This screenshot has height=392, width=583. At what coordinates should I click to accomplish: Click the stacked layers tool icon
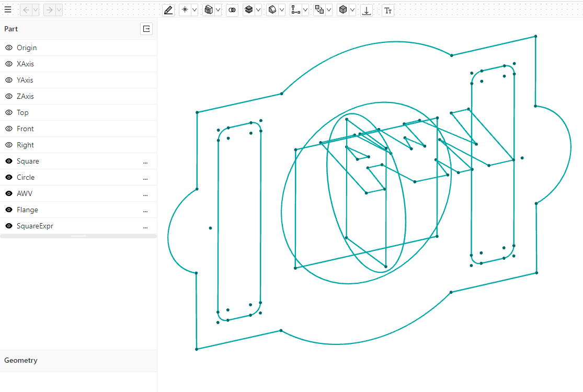[x=249, y=10]
